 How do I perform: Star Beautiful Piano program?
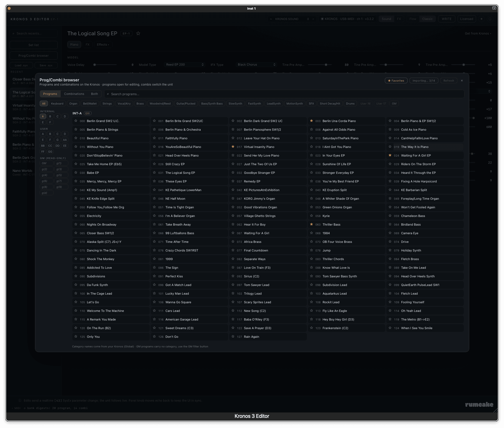coord(76,138)
